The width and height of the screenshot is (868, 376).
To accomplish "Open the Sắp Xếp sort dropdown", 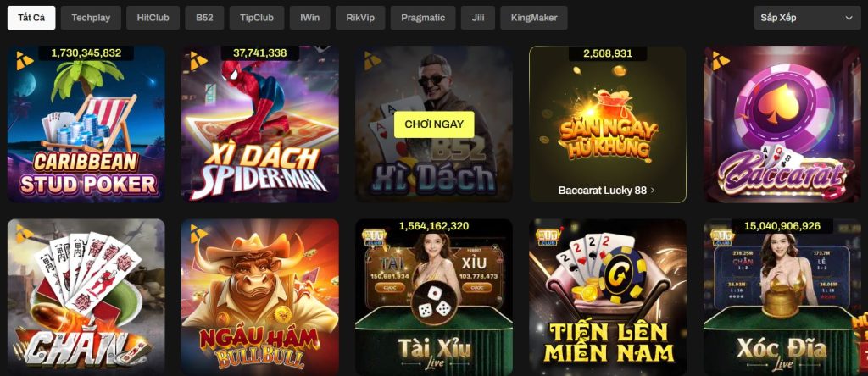I will (807, 18).
